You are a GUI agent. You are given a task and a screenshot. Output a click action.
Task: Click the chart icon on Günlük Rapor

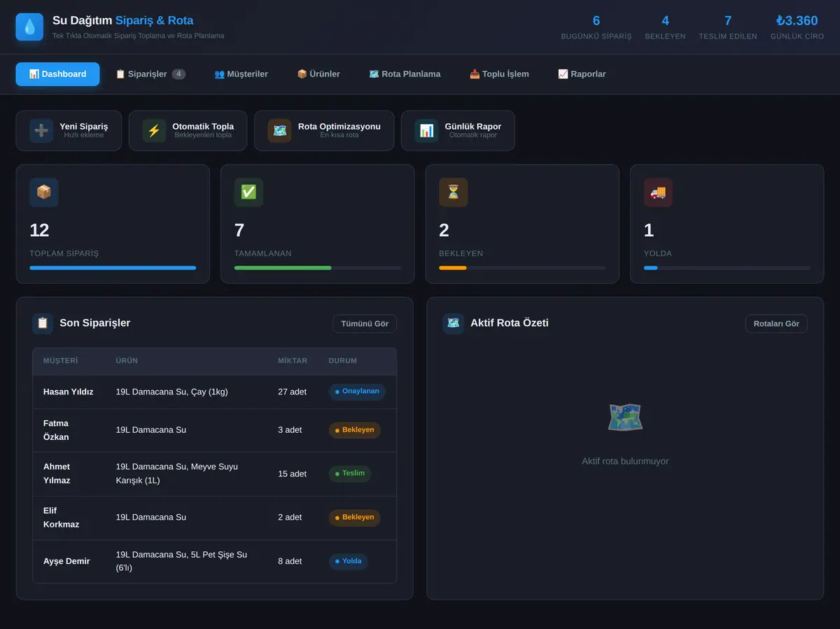(426, 130)
